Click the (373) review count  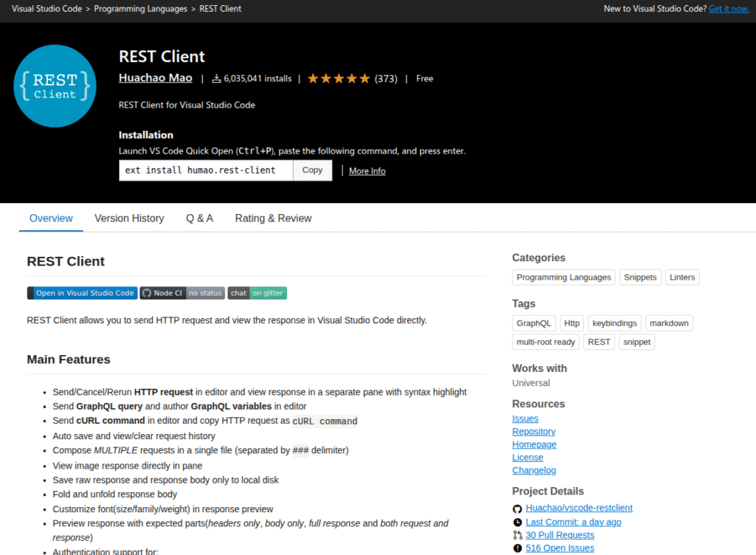[x=386, y=78]
